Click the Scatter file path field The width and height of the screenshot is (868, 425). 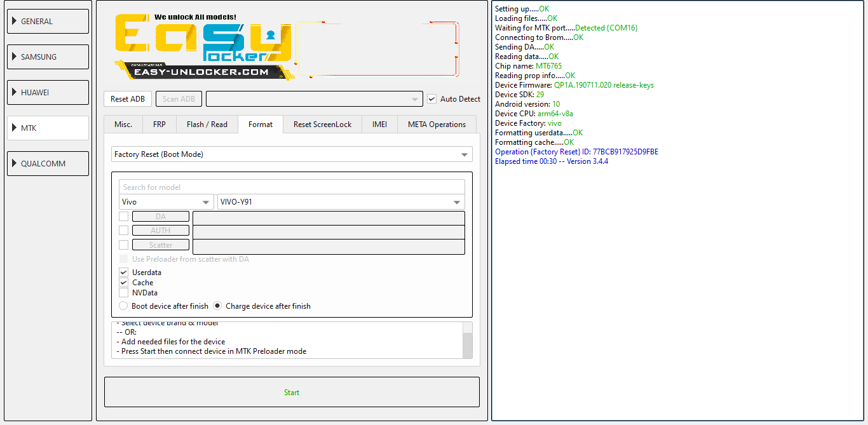(329, 246)
